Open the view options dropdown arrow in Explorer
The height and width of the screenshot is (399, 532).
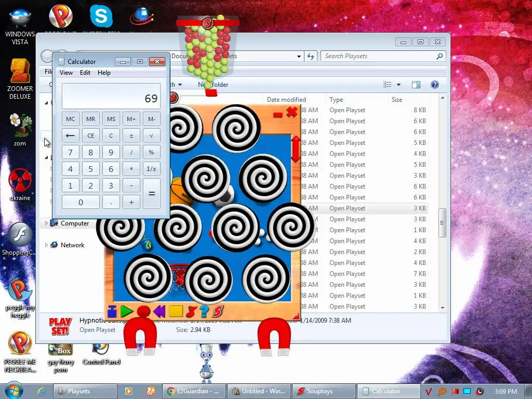[398, 85]
